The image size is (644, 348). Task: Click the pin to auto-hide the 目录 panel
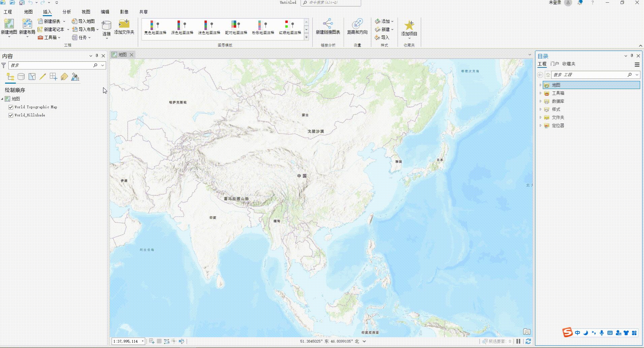point(632,56)
